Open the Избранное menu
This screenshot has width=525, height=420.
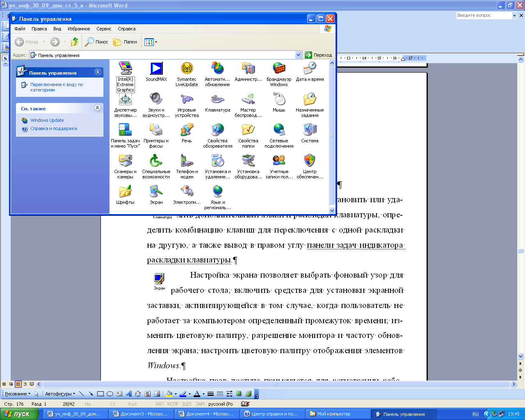pos(79,29)
